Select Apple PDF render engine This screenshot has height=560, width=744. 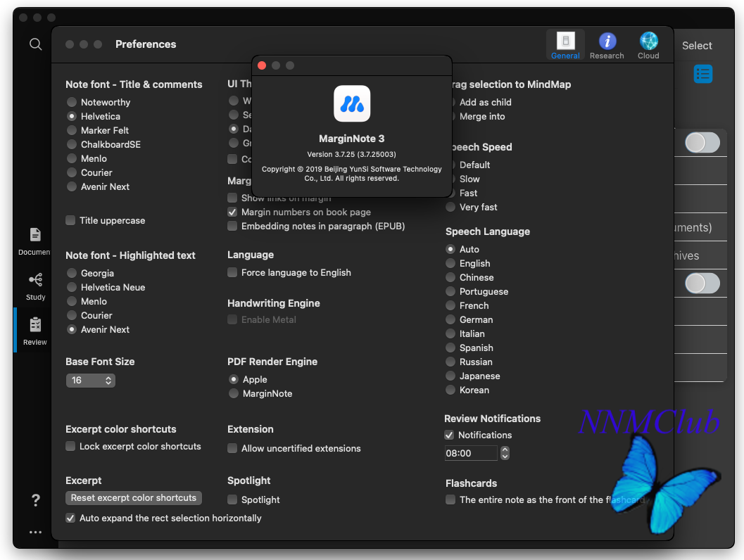pyautogui.click(x=234, y=379)
